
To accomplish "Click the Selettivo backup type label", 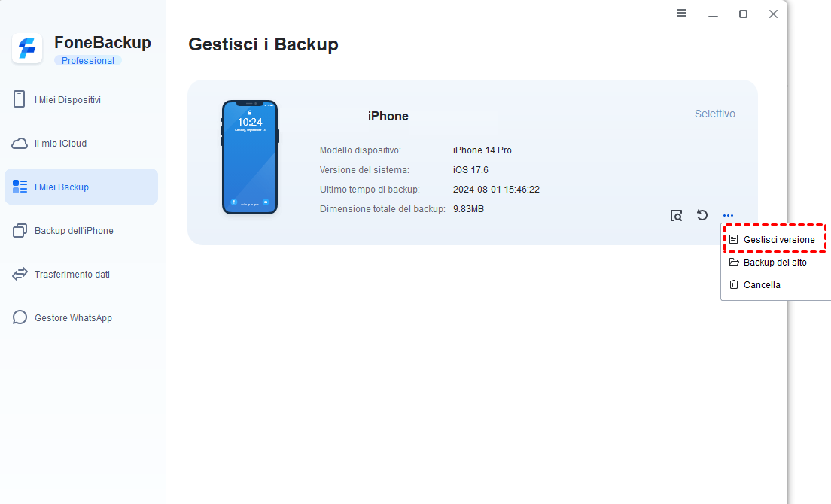I will point(715,114).
